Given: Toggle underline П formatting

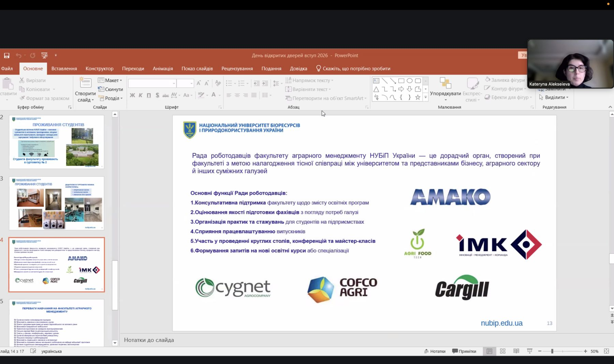Looking at the screenshot, I should [149, 95].
